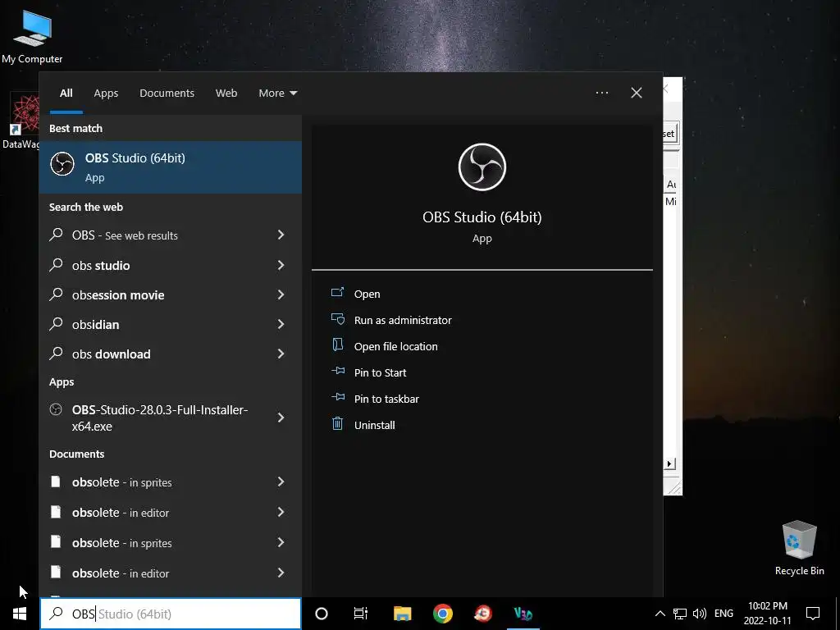
Task: Click the search icon beside 'OBS - See web results'
Action: click(56, 235)
